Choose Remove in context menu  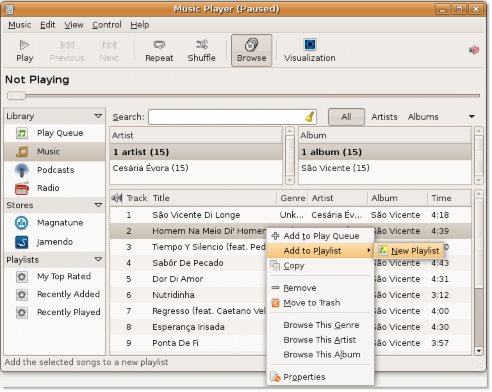[x=320, y=288]
